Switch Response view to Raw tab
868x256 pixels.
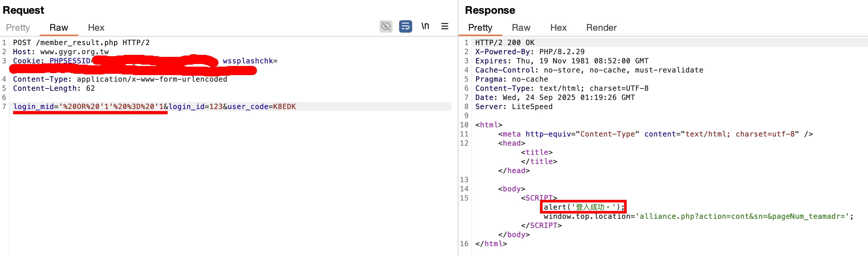tap(521, 28)
